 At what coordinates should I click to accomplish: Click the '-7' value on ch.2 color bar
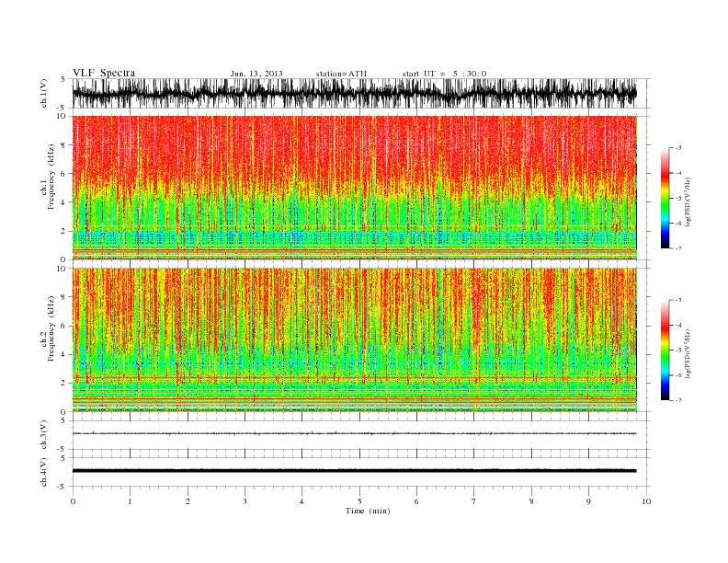678,400
